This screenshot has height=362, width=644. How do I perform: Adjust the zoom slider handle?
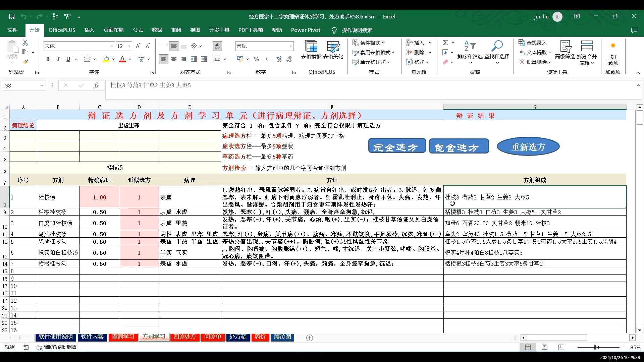pyautogui.click(x=595, y=347)
